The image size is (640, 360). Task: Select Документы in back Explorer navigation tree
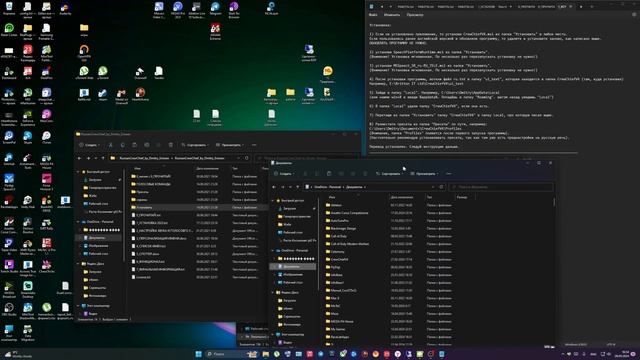click(98, 238)
